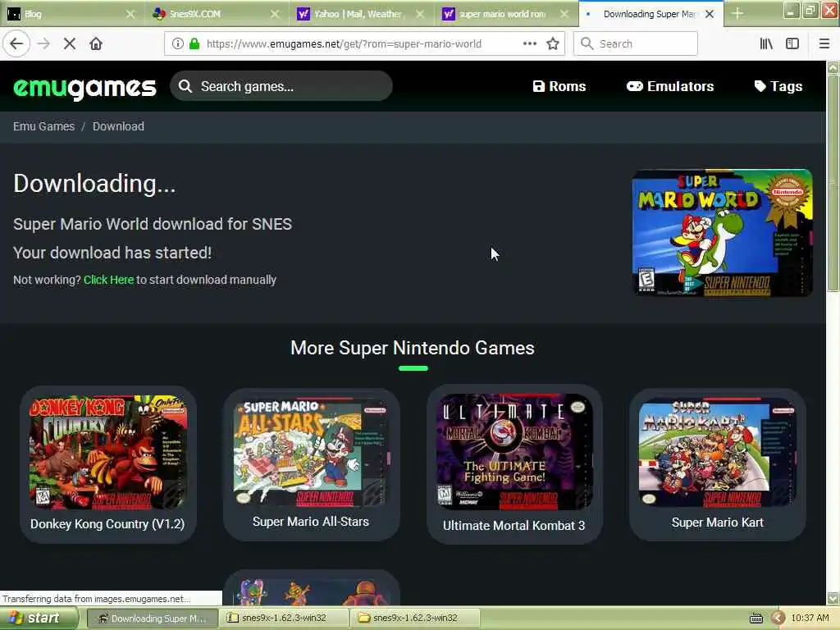
Task: Click 'Your download has started!' text
Action: tap(112, 253)
